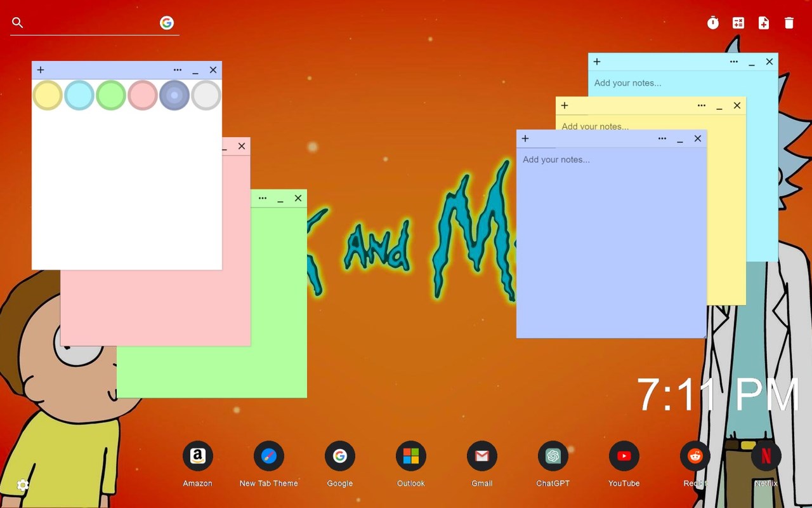Open the Gmail shortcut
812x508 pixels.
(482, 456)
